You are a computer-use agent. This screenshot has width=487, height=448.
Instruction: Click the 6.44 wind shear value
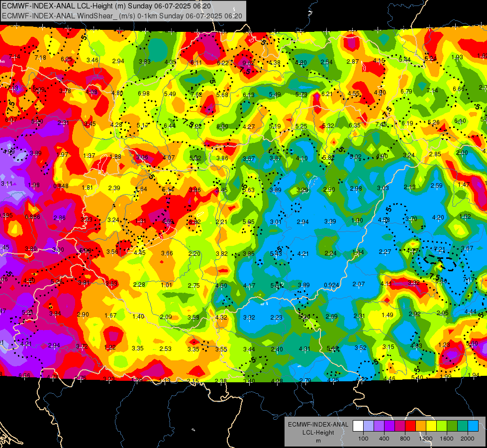[x=170, y=125]
